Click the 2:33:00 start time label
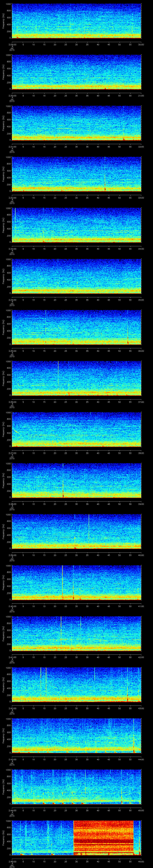This screenshot has height=868, width=153. (x=12, y=249)
